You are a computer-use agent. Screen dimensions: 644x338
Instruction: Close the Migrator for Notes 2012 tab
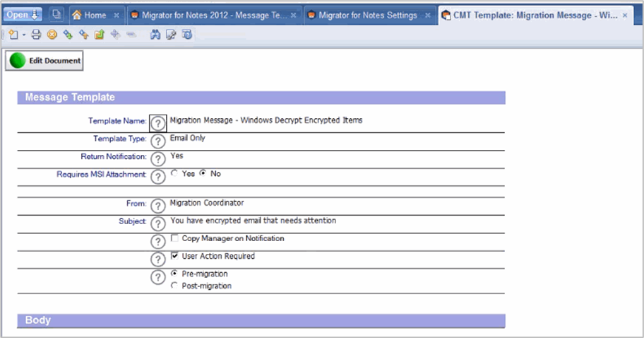click(293, 16)
